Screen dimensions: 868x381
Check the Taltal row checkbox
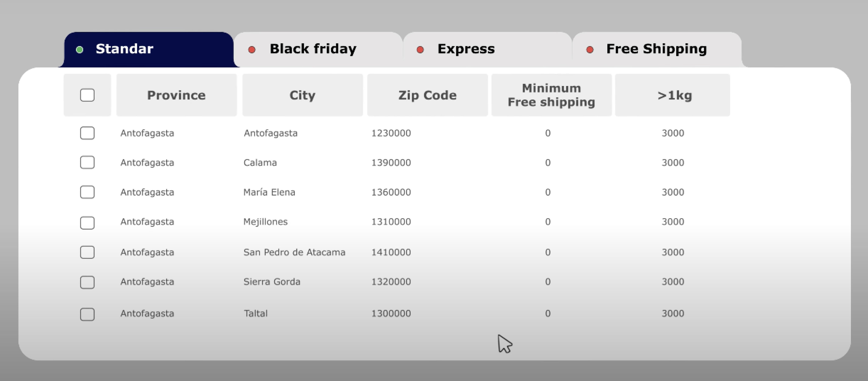click(x=87, y=314)
